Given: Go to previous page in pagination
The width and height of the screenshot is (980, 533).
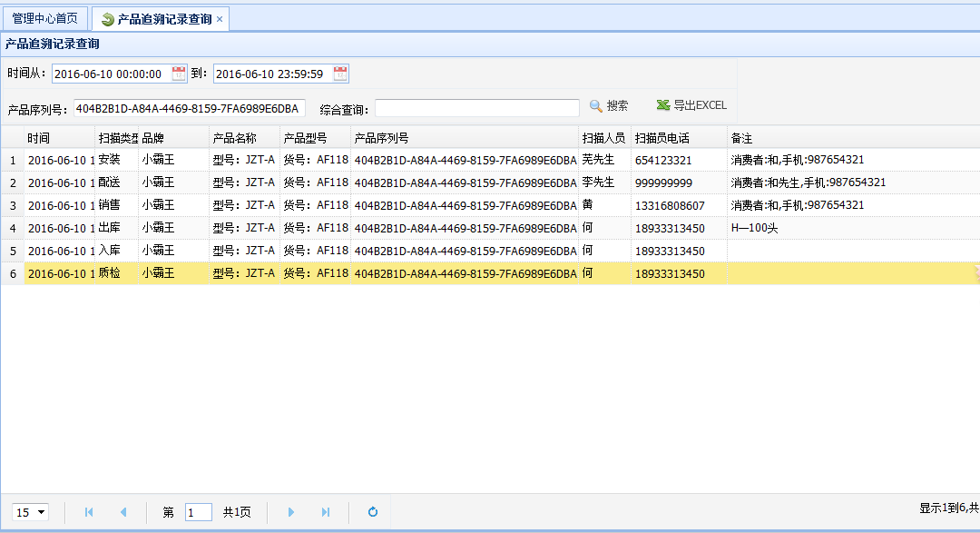Looking at the screenshot, I should coord(123,512).
